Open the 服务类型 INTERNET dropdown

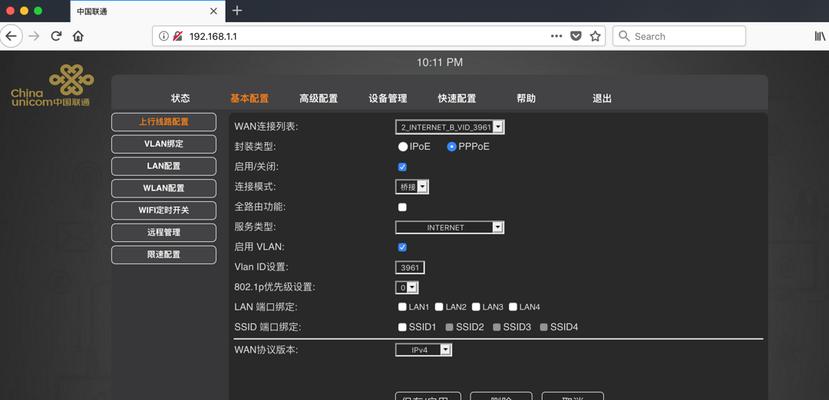(450, 227)
